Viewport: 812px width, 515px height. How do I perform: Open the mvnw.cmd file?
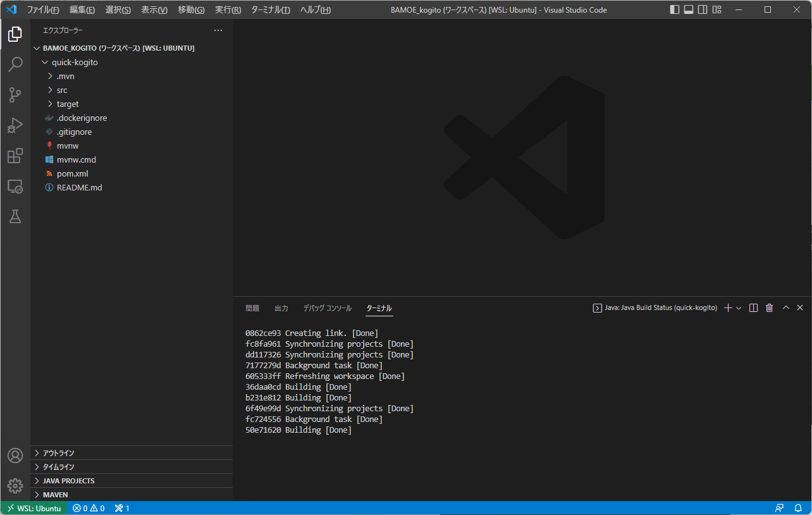pos(132,160)
